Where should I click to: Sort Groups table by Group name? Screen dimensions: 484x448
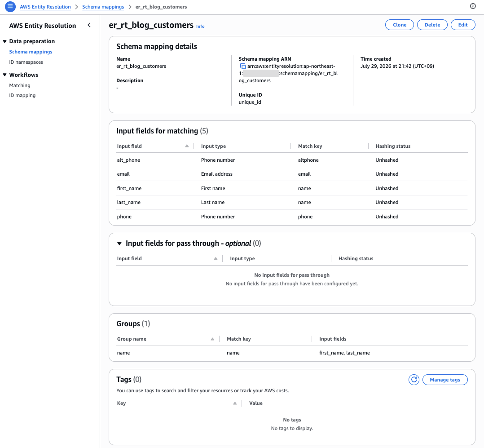pyautogui.click(x=212, y=339)
